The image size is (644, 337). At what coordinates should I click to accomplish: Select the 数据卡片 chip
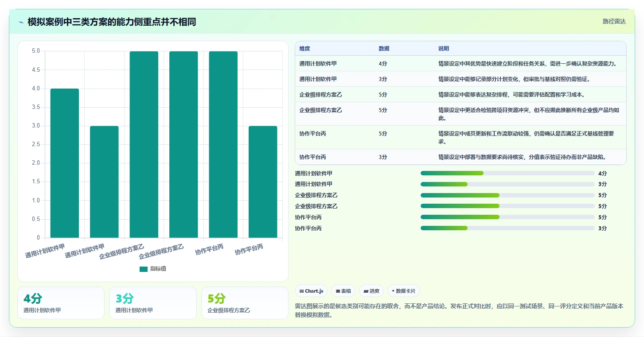pyautogui.click(x=404, y=291)
